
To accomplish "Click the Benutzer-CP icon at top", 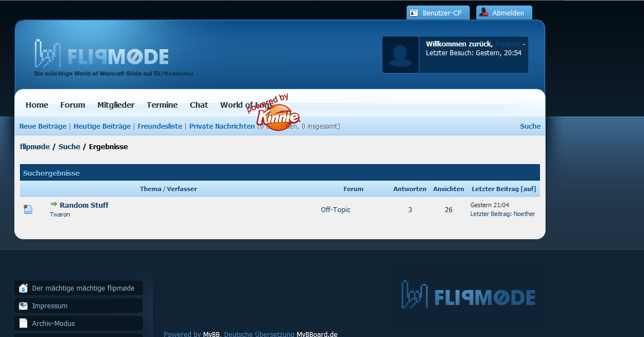I will 414,13.
